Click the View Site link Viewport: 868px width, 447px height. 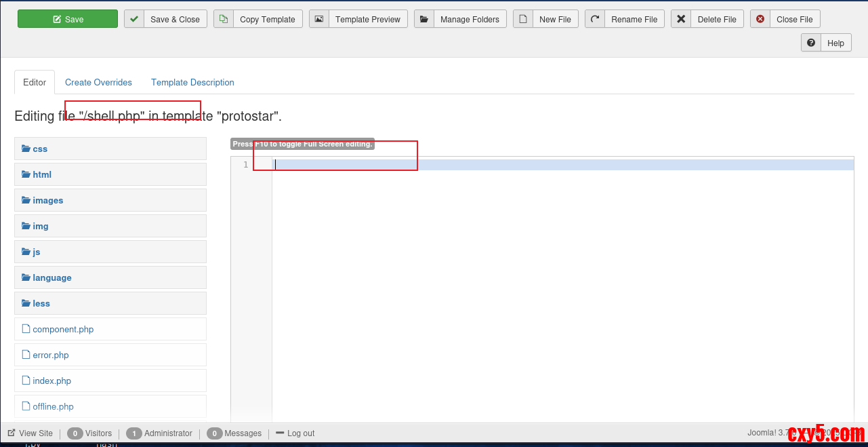tap(30, 433)
